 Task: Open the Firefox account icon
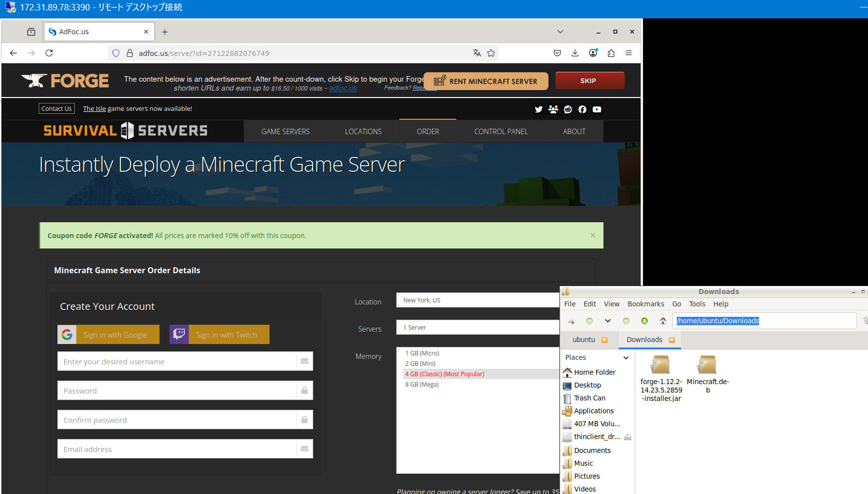click(x=593, y=53)
